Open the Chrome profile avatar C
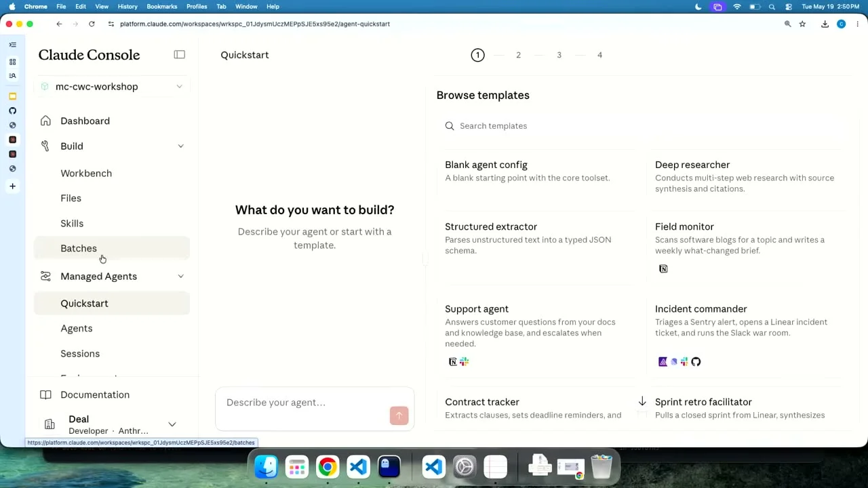 pos(841,24)
